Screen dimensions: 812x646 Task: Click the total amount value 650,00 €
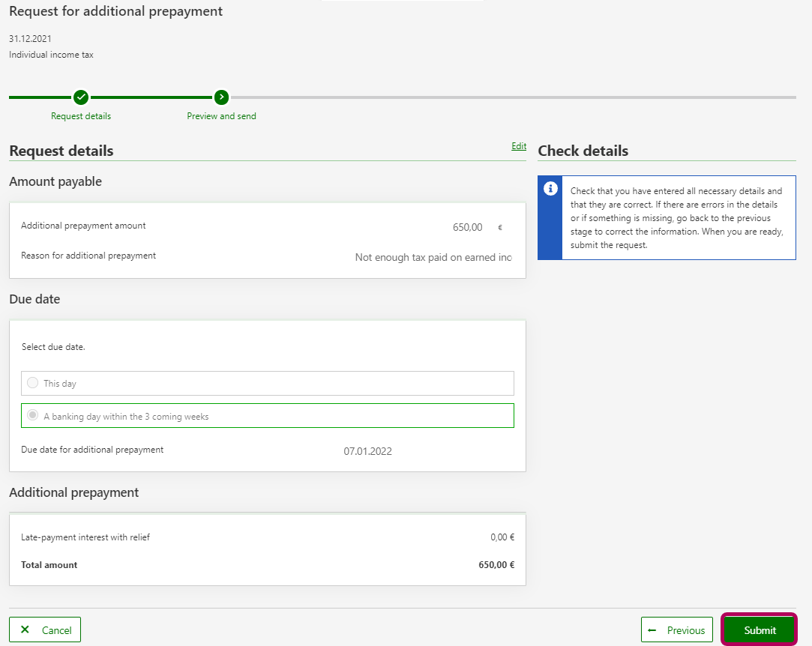click(496, 565)
